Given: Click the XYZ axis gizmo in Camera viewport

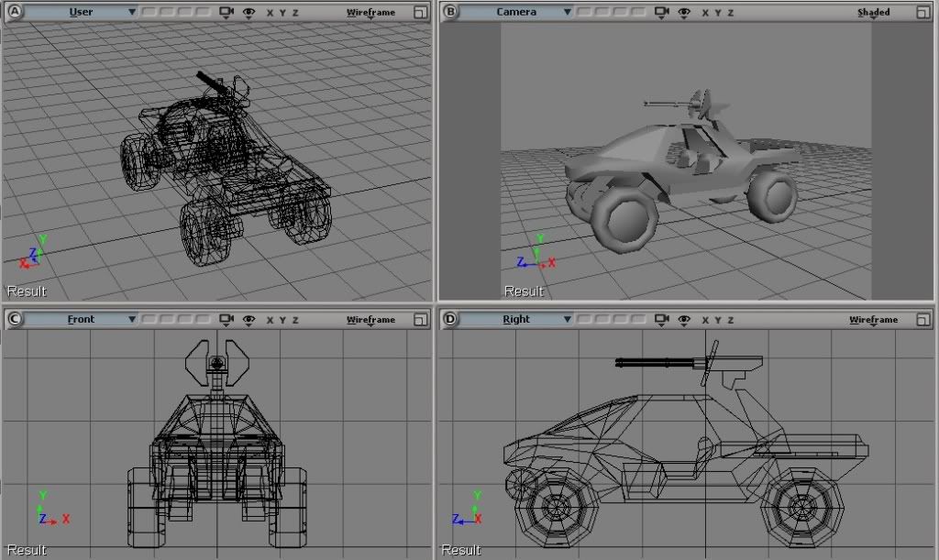Looking at the screenshot, I should point(536,252).
